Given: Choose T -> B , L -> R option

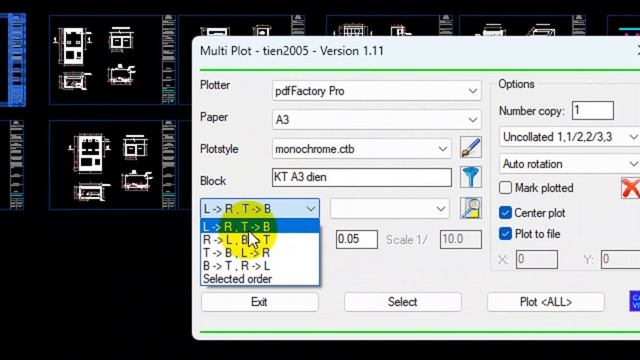Looking at the screenshot, I should coord(260,253).
